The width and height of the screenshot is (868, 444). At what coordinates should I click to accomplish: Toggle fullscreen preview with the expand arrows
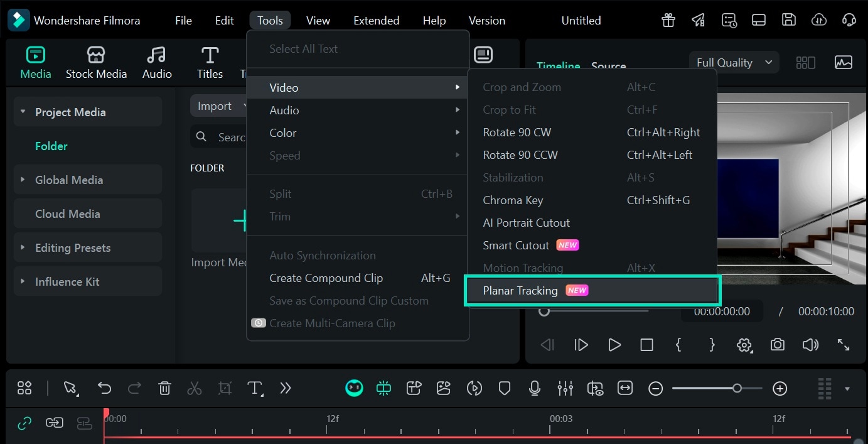pos(843,345)
